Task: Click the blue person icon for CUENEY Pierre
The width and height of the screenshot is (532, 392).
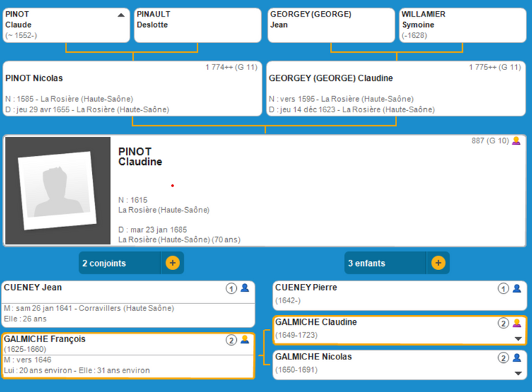Action: (516, 288)
